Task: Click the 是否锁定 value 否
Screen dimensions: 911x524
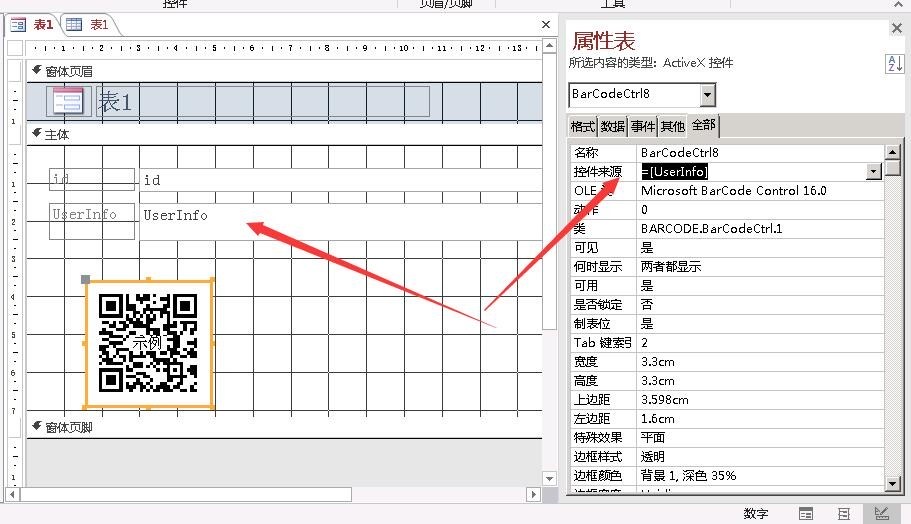Action: click(x=761, y=305)
